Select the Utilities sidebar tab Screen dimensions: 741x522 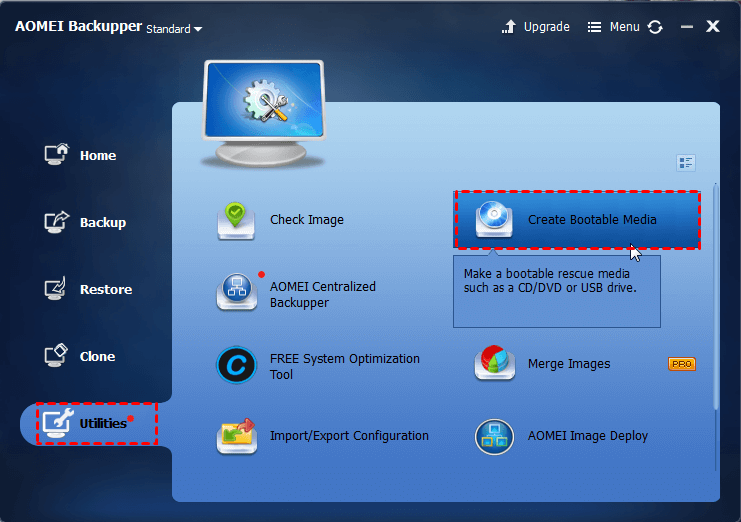click(x=96, y=423)
